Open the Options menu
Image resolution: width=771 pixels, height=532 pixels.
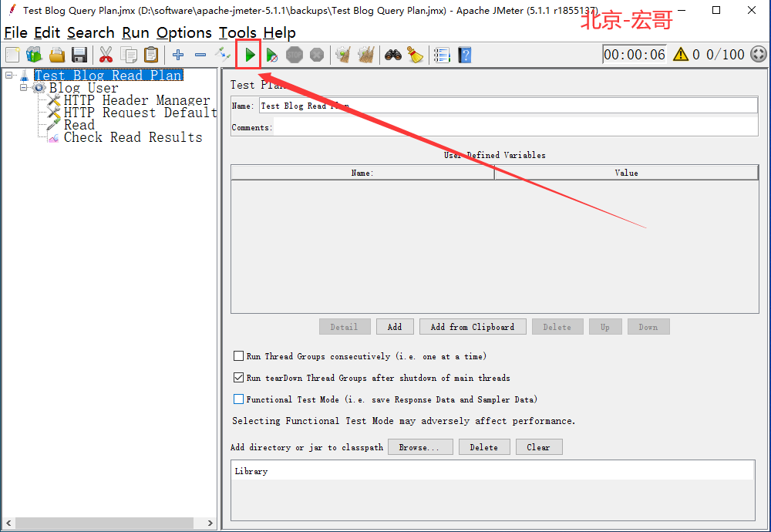(x=184, y=32)
